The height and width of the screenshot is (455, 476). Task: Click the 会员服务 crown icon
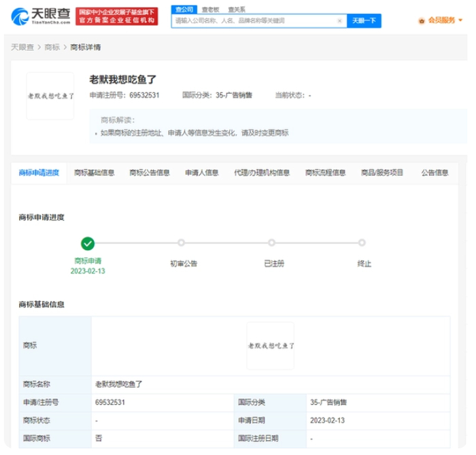[x=422, y=21]
